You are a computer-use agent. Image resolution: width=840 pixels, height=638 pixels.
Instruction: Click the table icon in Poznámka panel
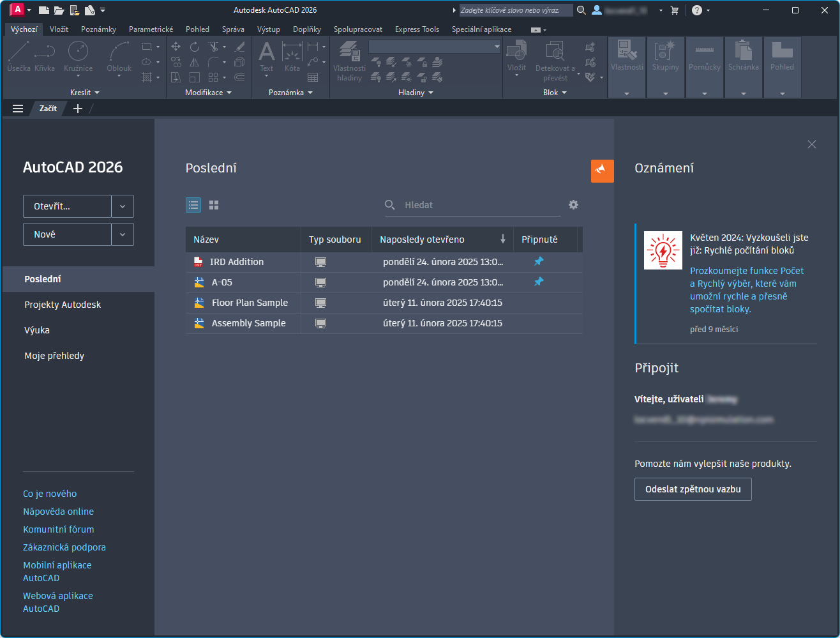(313, 77)
